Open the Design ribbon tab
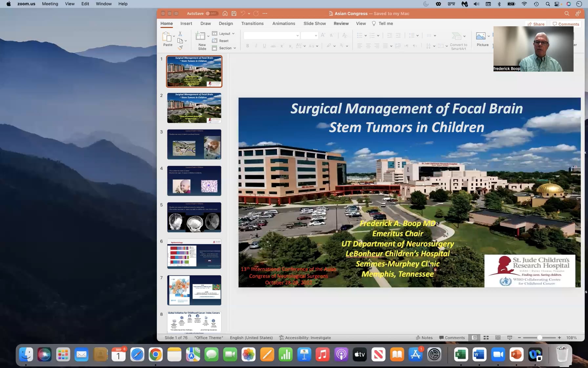 (226, 23)
